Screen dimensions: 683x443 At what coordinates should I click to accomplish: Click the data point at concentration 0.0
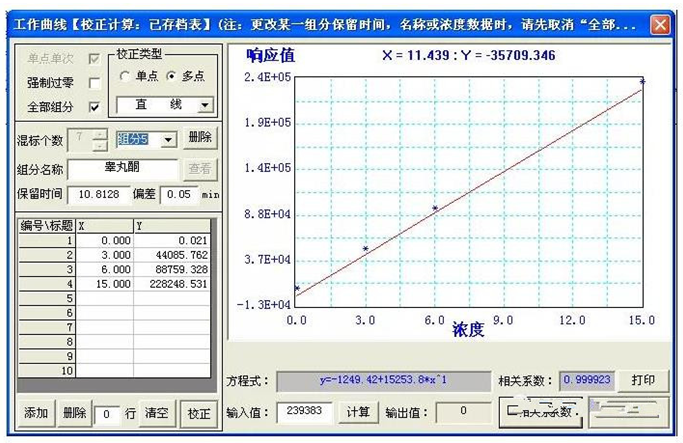(297, 288)
